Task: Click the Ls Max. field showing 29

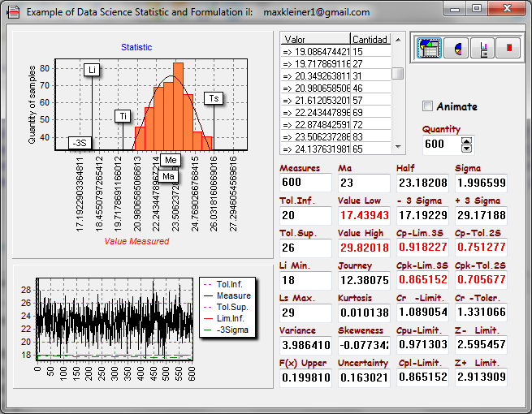Action: click(x=305, y=313)
